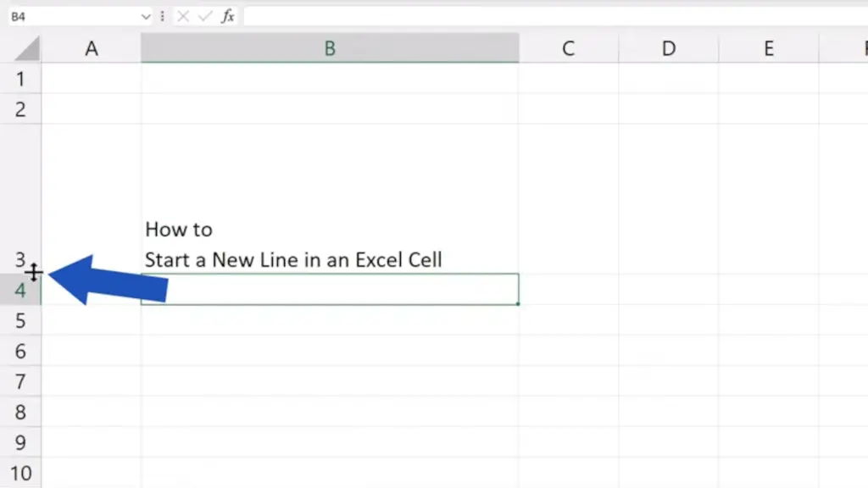Click inside the formula bar input area

555,16
